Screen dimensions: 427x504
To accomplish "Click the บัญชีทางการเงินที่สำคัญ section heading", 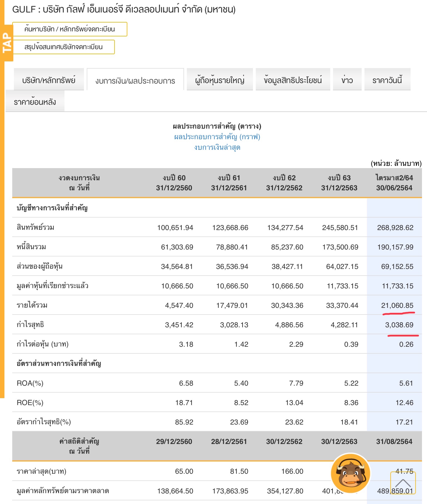I will [52, 208].
